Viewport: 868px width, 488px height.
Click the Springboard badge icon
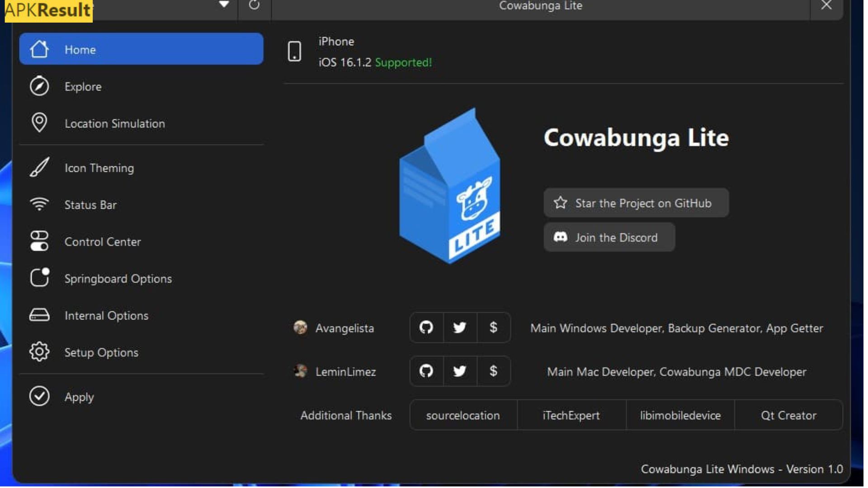point(39,277)
